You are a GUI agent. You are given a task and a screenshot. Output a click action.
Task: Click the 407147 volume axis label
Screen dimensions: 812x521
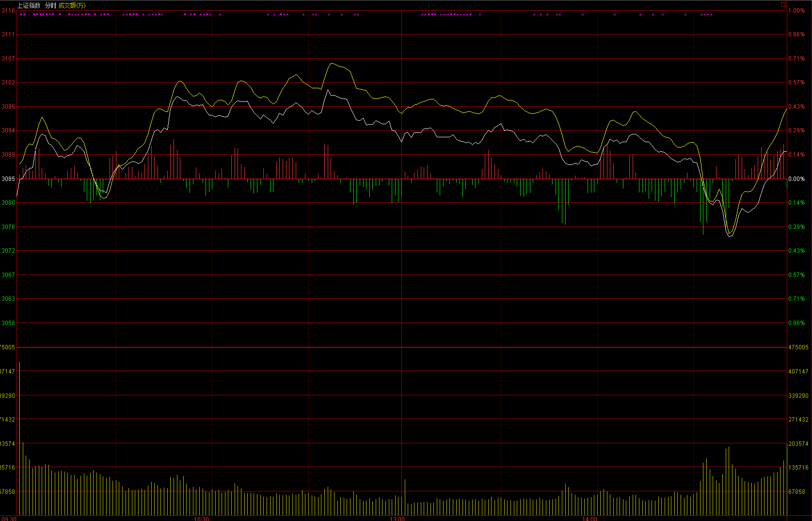pyautogui.click(x=798, y=372)
